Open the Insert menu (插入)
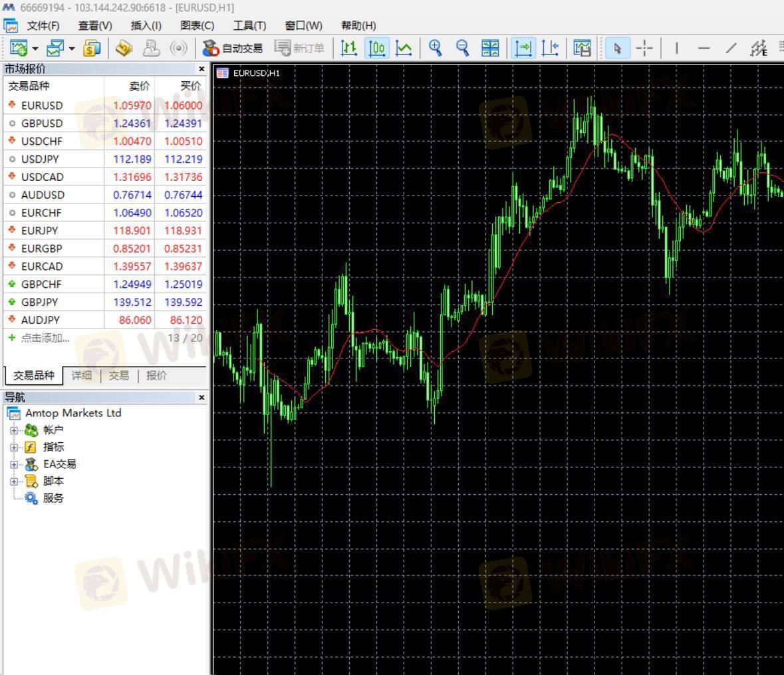The height and width of the screenshot is (675, 784). tap(146, 25)
